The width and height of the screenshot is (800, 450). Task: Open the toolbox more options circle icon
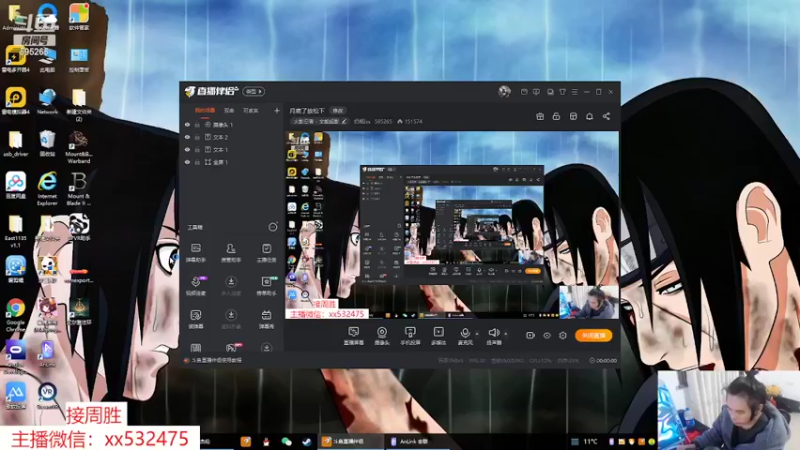tap(273, 227)
